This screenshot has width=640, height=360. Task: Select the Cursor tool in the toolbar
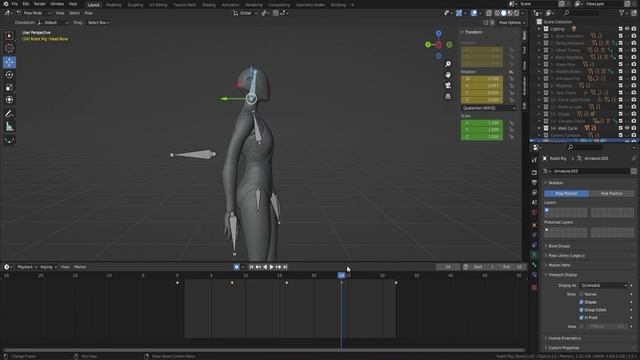coord(9,48)
